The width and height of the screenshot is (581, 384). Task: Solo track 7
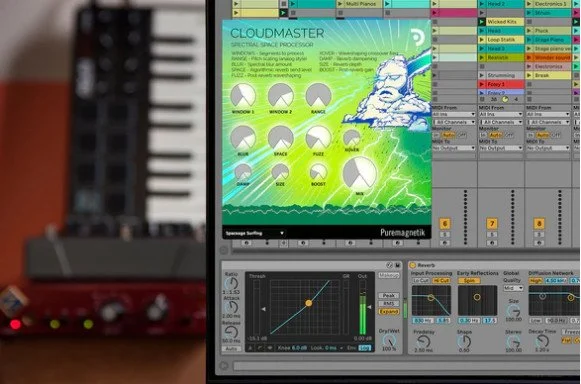click(492, 235)
